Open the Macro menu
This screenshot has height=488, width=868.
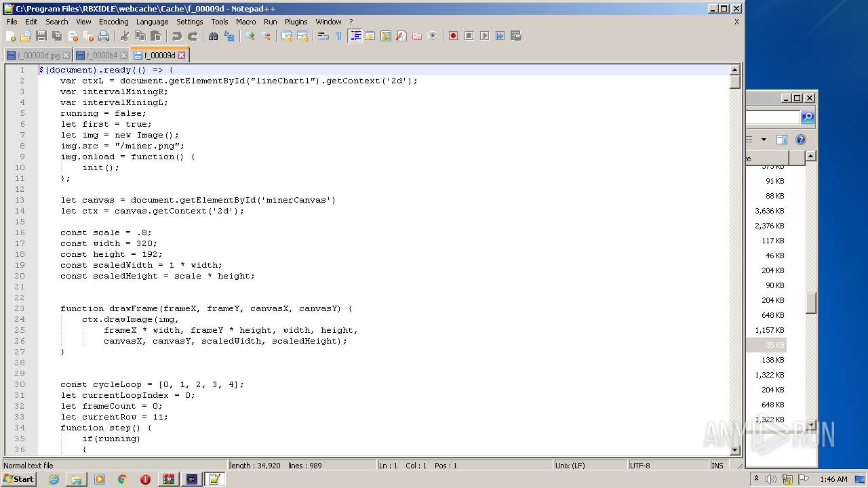tap(245, 22)
